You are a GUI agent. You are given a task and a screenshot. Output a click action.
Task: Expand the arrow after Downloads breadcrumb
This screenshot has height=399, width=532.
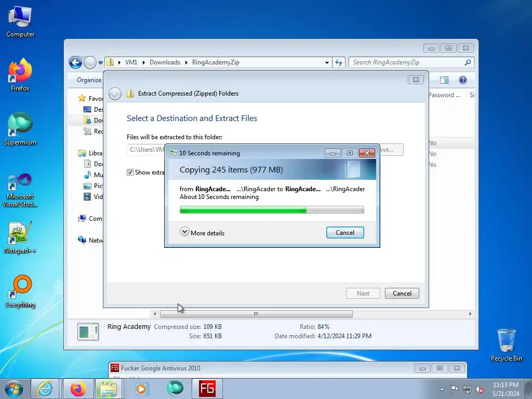[x=187, y=62]
